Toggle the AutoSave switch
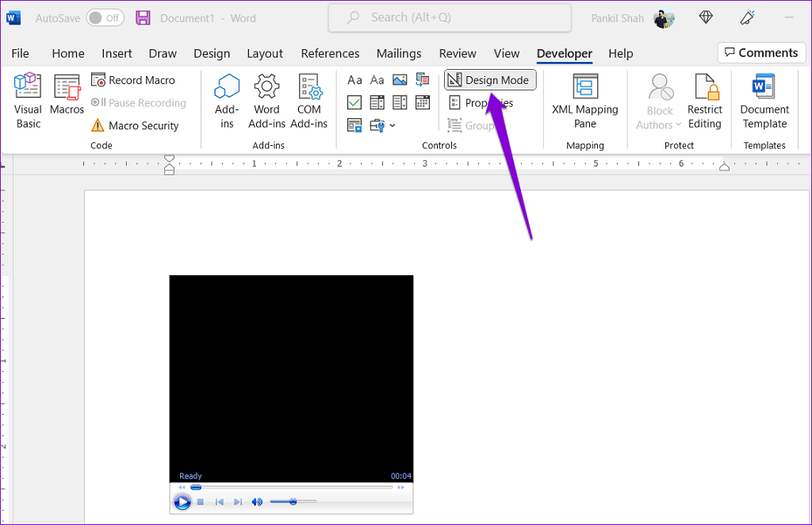The image size is (812, 525). [x=105, y=17]
